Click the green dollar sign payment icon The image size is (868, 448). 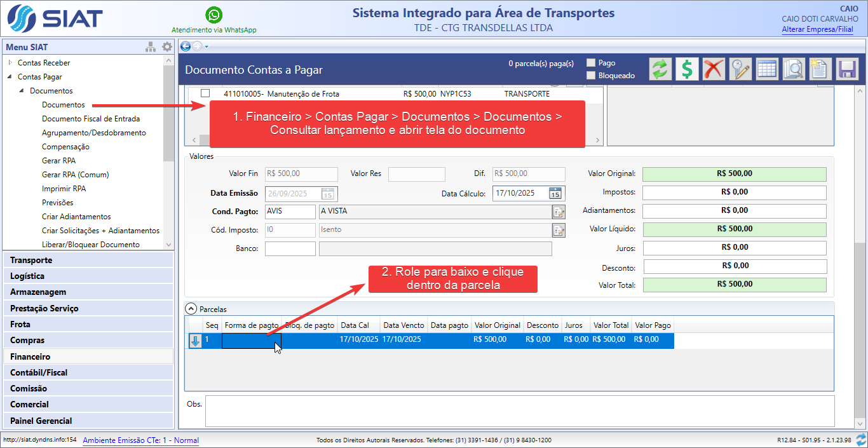[687, 69]
